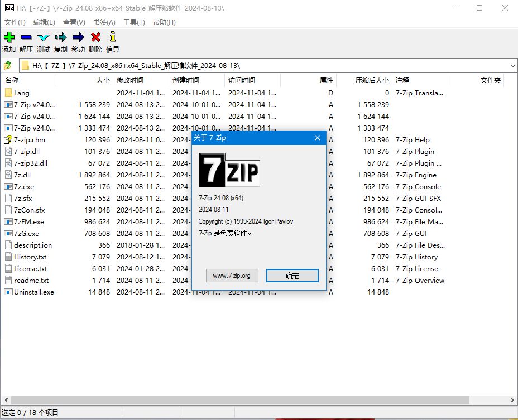
Task: Open the 书签(A) menu
Action: click(104, 22)
